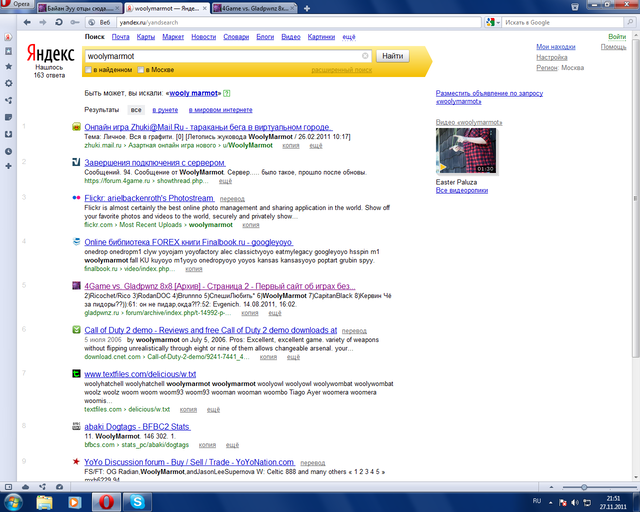This screenshot has width=640, height=512.
Task: Open the gear Widgets panel in sidebar
Action: point(8,83)
